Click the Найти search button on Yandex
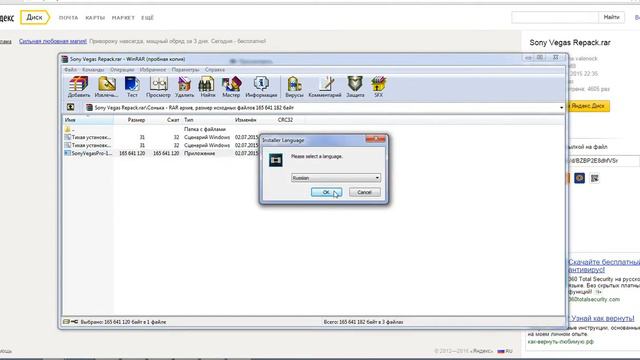The height and width of the screenshot is (360, 640). pyautogui.click(x=611, y=17)
